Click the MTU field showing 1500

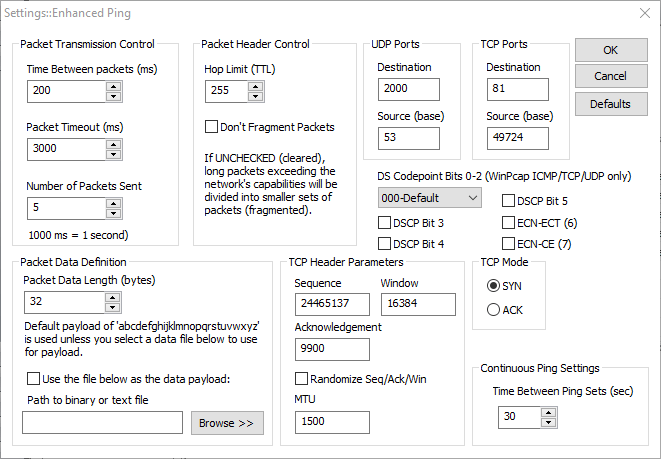pyautogui.click(x=332, y=423)
